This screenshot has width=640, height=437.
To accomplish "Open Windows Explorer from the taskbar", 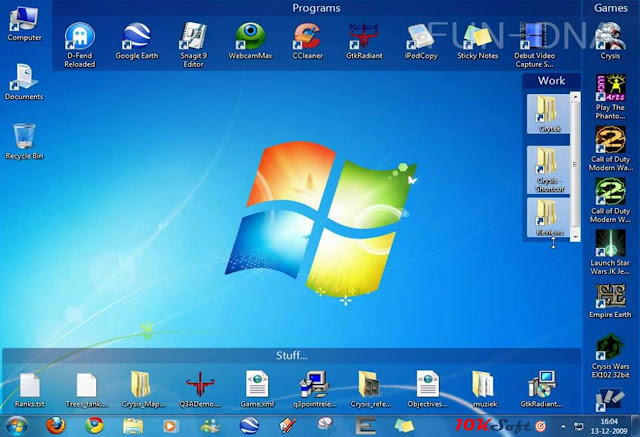I will [x=133, y=426].
